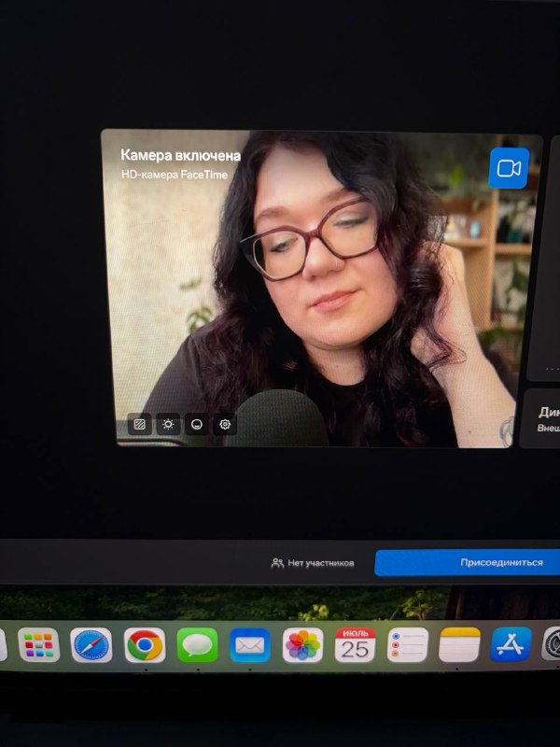Open Messages from the Dock

pos(198,645)
